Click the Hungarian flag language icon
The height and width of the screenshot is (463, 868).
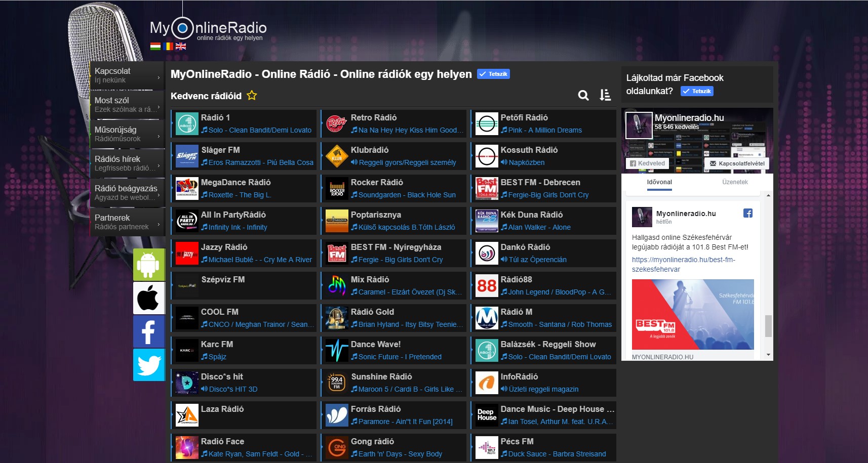coord(155,46)
